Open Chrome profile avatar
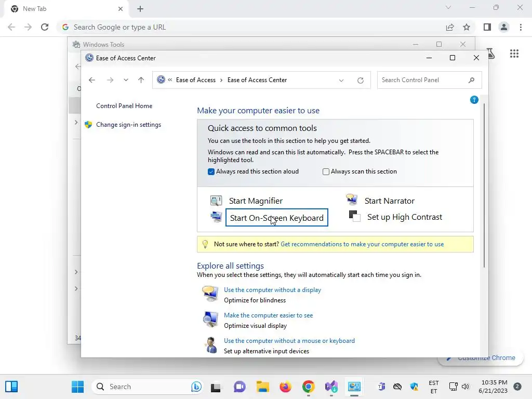Image resolution: width=532 pixels, height=399 pixels. click(504, 27)
